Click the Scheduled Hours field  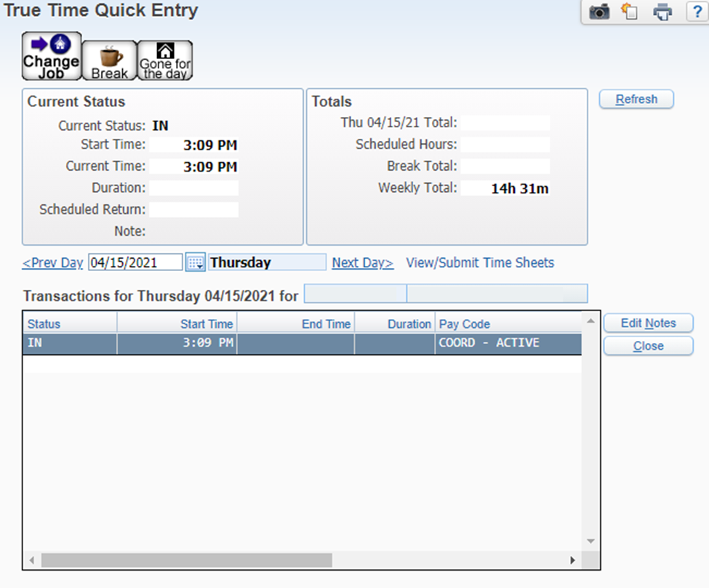click(505, 145)
